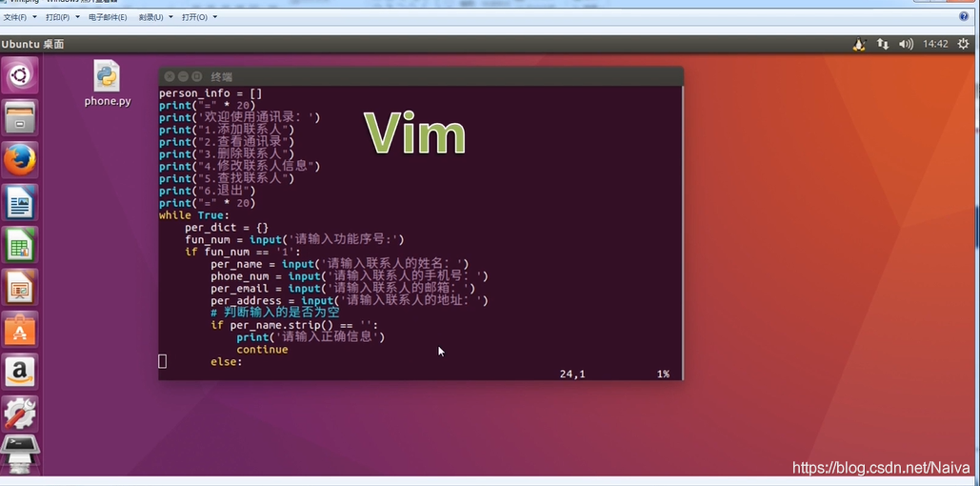Viewport: 980px width, 486px height.
Task: Expand the 打印(P) dropdown arrow
Action: coord(77,17)
